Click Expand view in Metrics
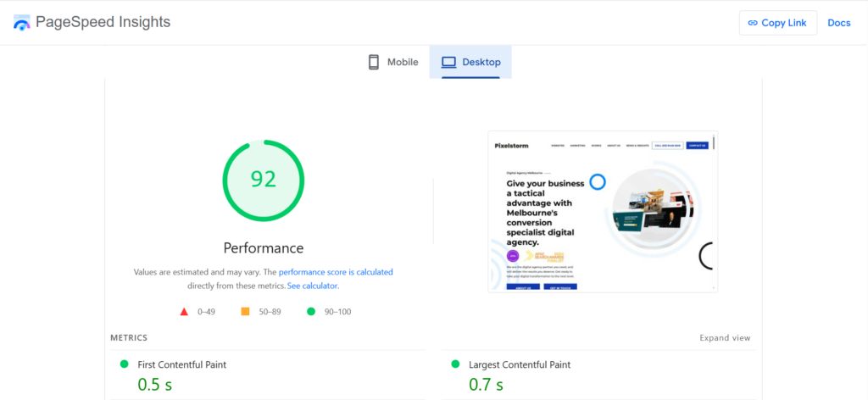Viewport: 868px width, 400px height. click(726, 337)
